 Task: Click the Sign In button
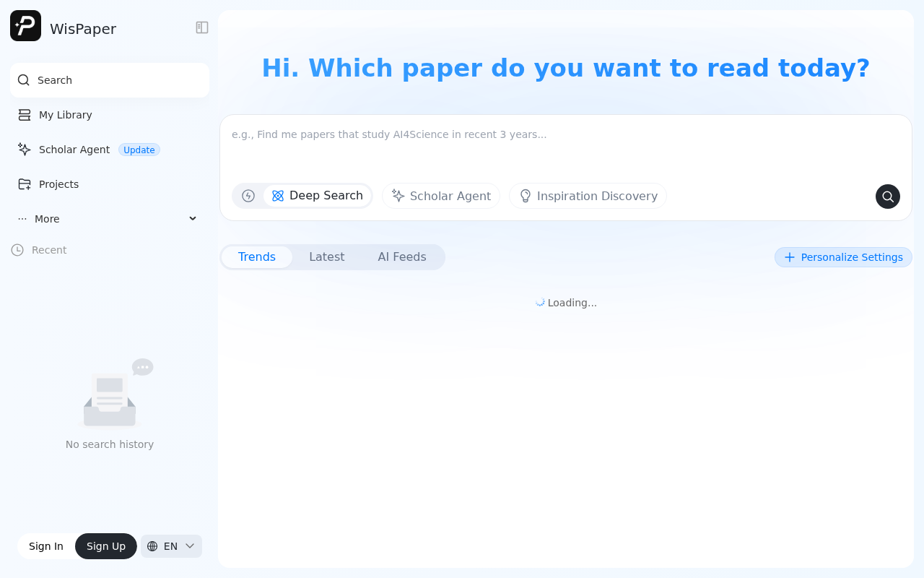point(46,546)
